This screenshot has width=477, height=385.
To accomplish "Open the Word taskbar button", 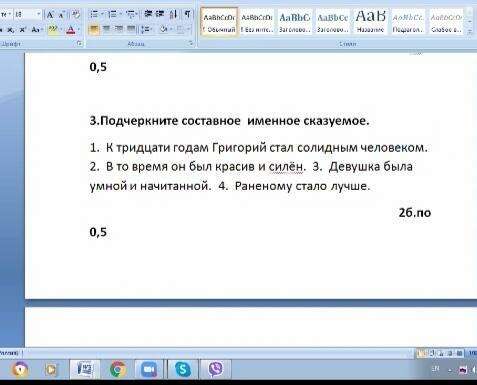I will click(x=85, y=369).
